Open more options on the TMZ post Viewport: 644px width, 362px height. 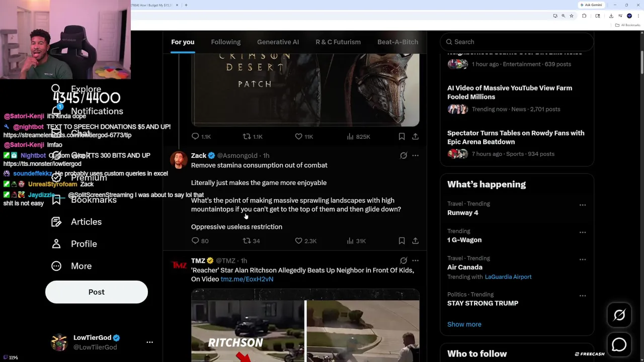pos(415,260)
